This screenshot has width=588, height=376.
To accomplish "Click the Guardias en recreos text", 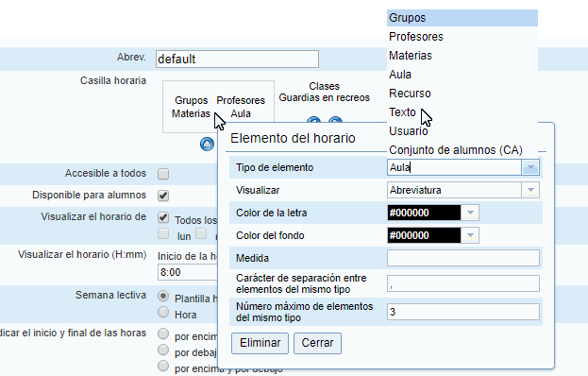I will 325,97.
